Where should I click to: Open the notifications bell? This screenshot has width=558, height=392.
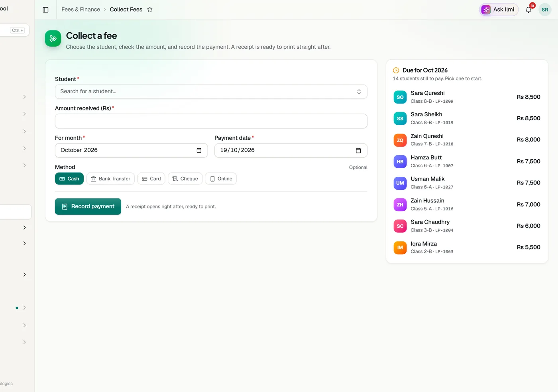pos(529,10)
